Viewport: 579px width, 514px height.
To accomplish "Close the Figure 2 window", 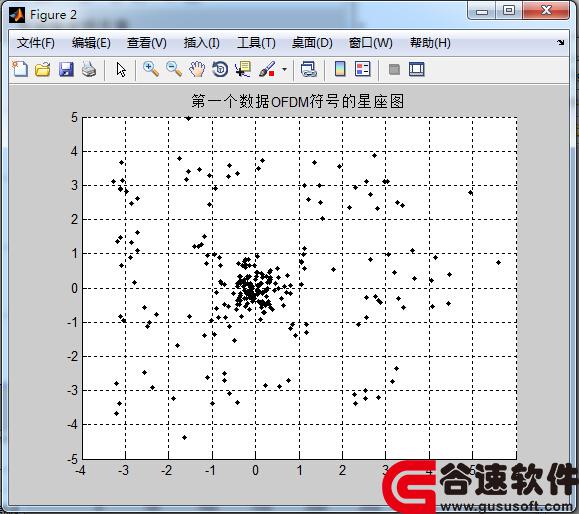I will (x=546, y=10).
